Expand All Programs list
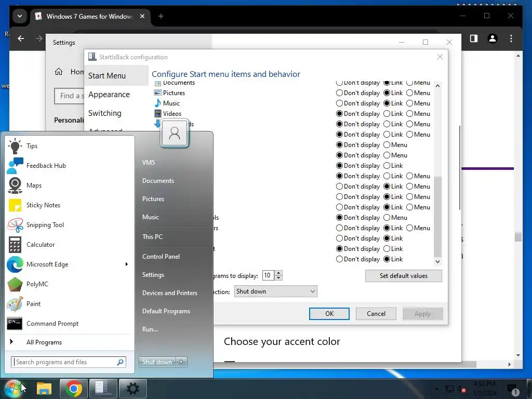The width and height of the screenshot is (532, 399). 70,342
